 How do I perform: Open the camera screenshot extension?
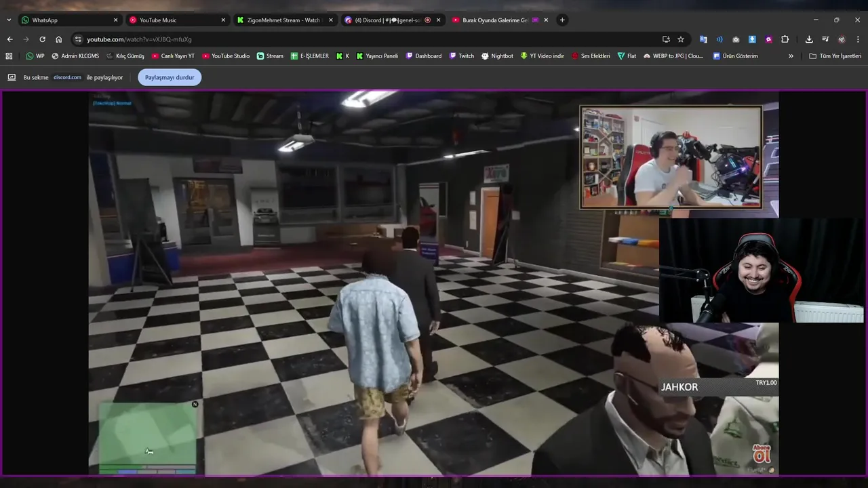pos(736,39)
